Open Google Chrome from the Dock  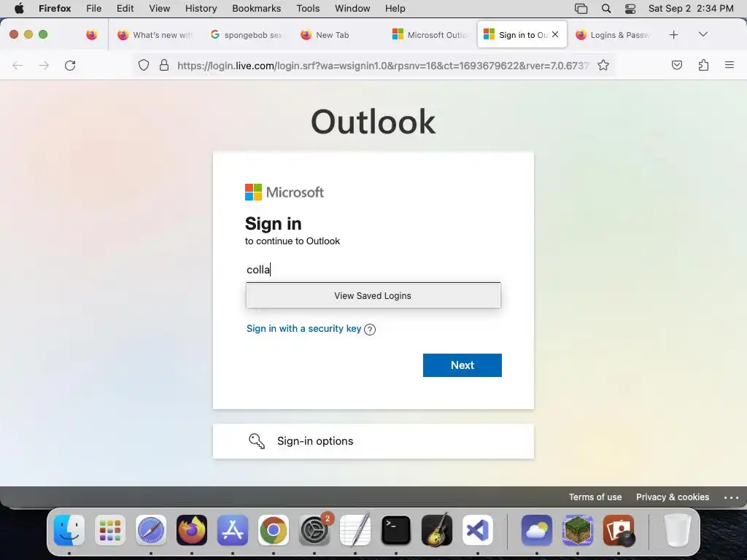coord(274,530)
